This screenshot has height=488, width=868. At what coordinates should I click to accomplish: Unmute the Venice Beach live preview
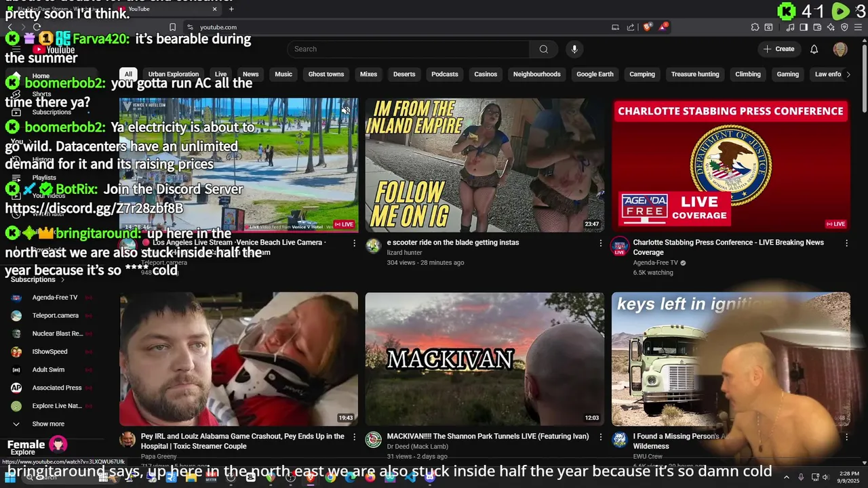coord(346,110)
